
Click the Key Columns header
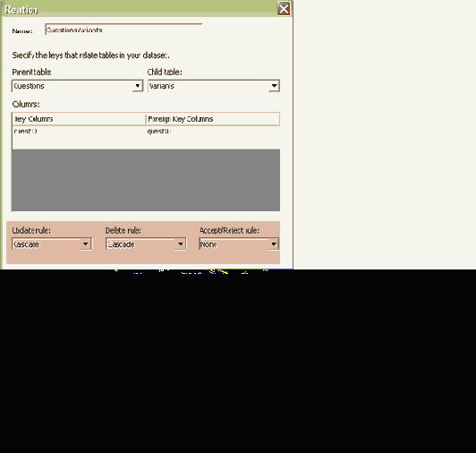coord(80,119)
